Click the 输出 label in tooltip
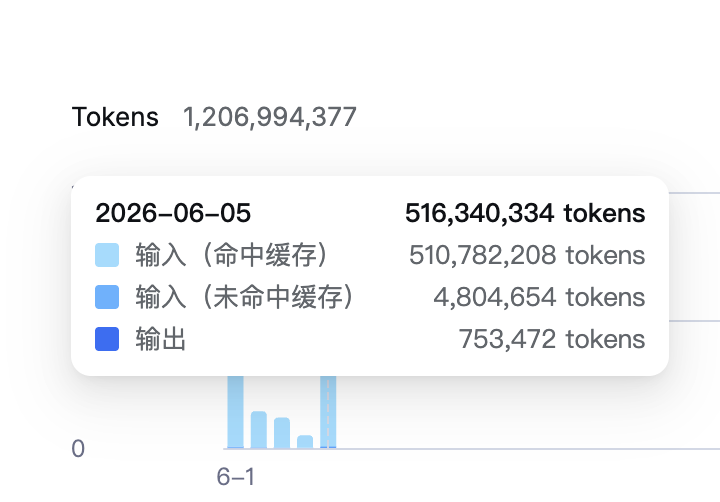Screen dimensions: 720x502 160,339
